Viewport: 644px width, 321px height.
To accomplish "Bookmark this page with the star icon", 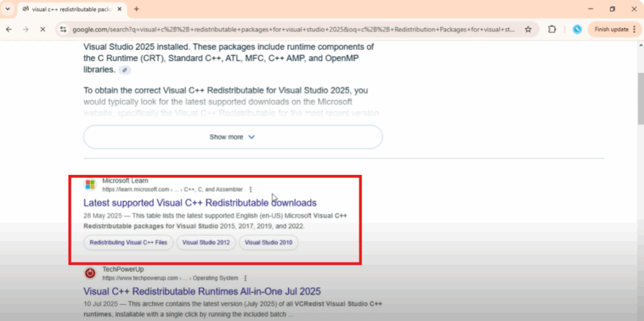I will (528, 29).
